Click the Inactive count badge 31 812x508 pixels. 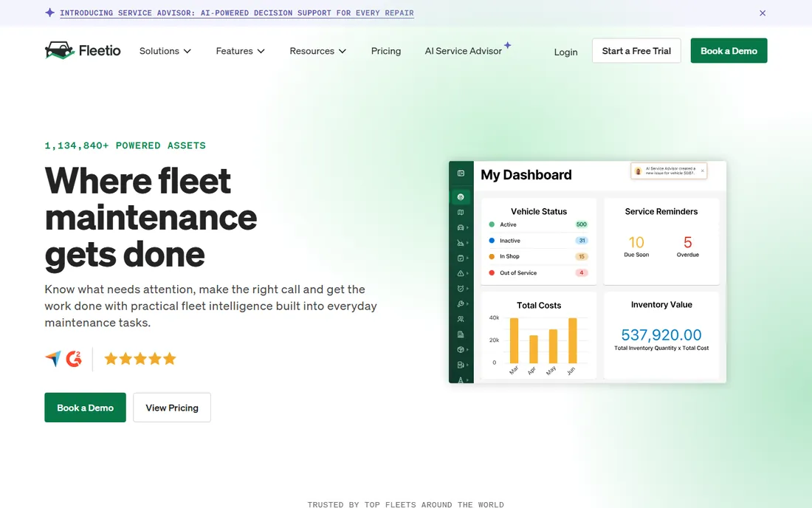[582, 240]
